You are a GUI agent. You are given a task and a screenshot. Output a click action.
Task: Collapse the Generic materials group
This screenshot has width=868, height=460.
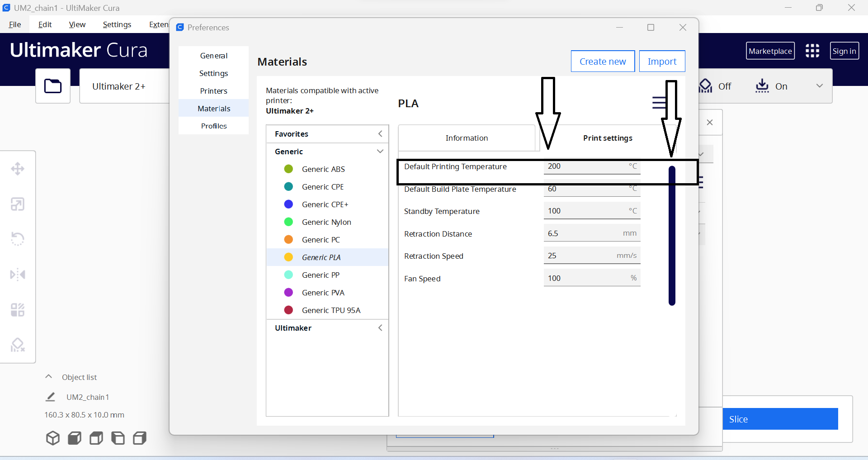[x=380, y=151]
